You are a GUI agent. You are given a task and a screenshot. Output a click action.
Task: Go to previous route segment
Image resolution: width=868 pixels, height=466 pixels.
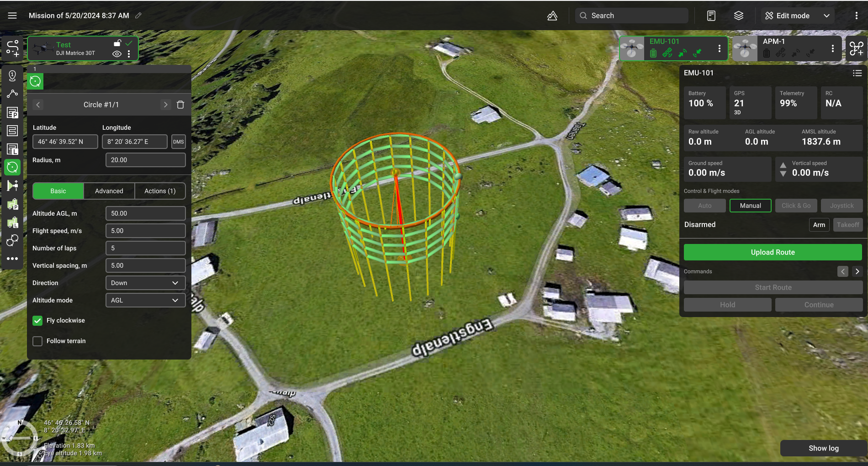point(38,105)
